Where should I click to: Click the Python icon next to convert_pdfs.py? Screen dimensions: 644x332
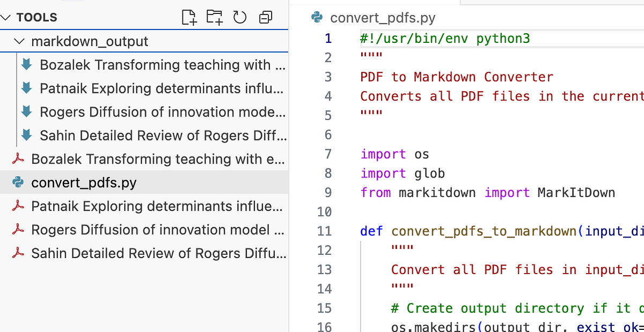(18, 182)
